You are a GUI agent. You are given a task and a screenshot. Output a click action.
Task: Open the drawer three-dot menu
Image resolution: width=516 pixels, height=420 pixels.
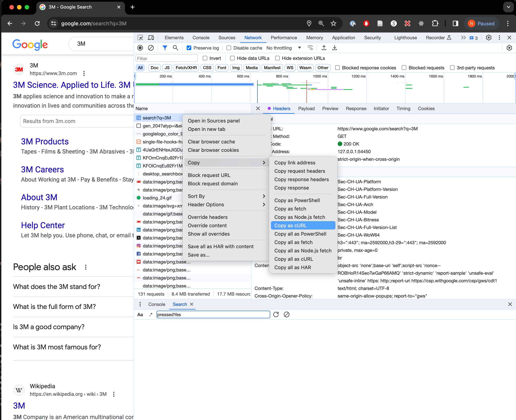click(140, 304)
